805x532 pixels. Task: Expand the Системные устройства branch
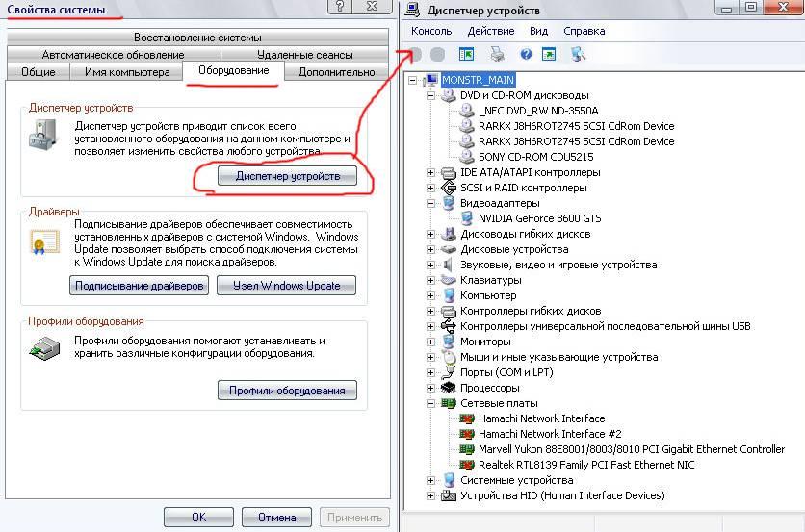click(430, 480)
